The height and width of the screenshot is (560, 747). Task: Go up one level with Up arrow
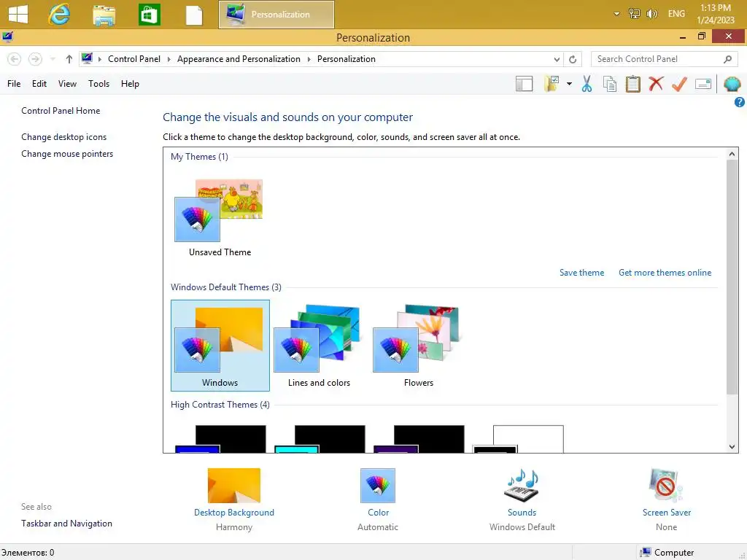tap(69, 59)
